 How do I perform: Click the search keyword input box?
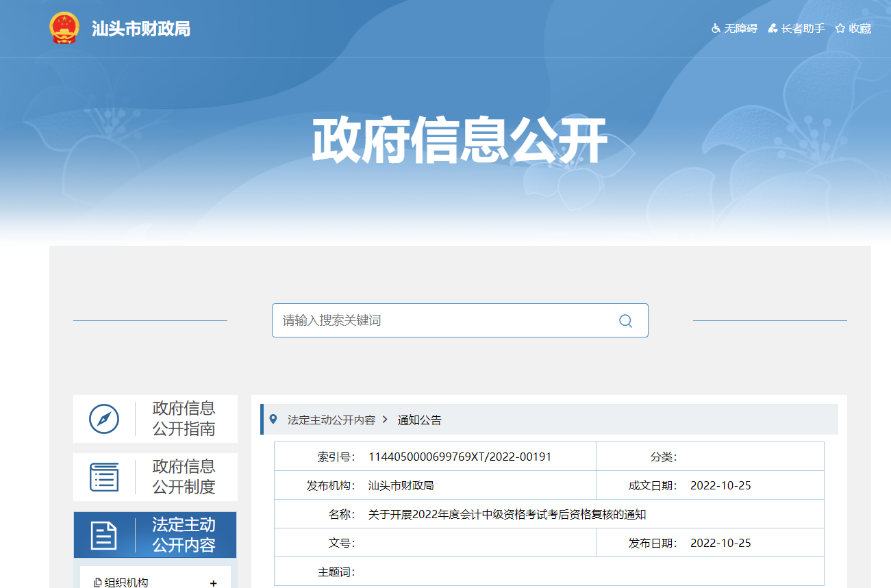(x=445, y=320)
